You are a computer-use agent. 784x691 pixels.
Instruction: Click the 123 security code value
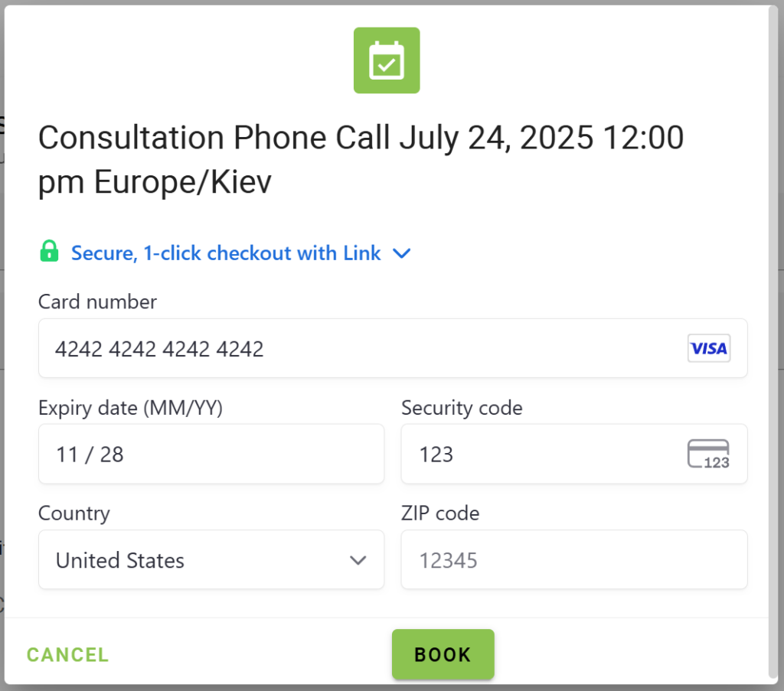click(x=436, y=454)
